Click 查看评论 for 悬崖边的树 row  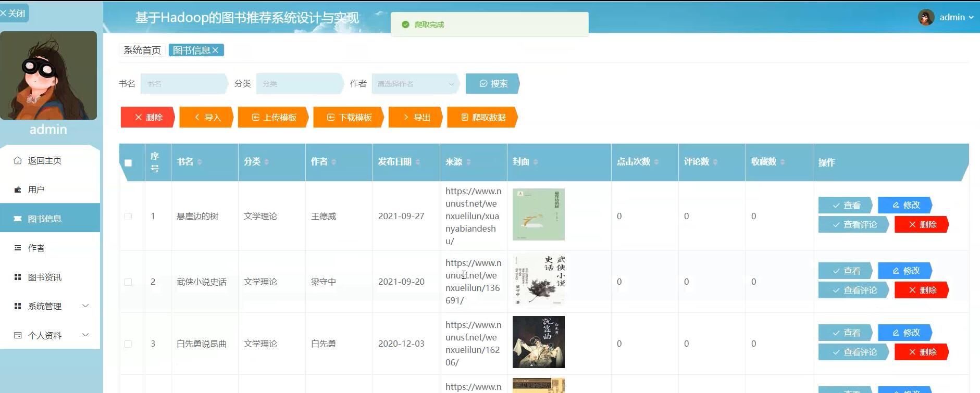[x=854, y=224]
